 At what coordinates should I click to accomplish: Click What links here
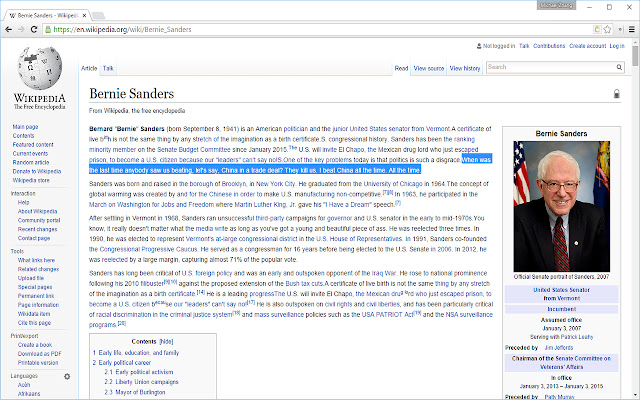(36, 260)
